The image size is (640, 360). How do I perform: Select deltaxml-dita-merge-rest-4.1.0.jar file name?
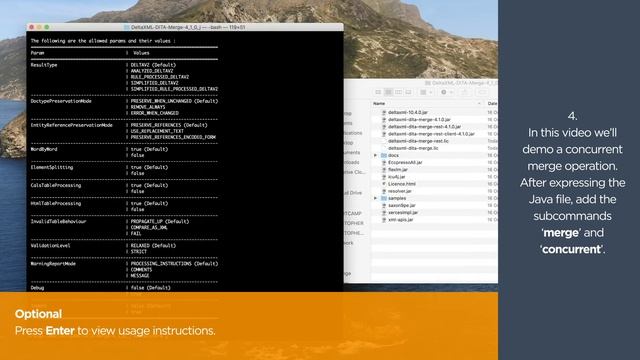point(424,127)
